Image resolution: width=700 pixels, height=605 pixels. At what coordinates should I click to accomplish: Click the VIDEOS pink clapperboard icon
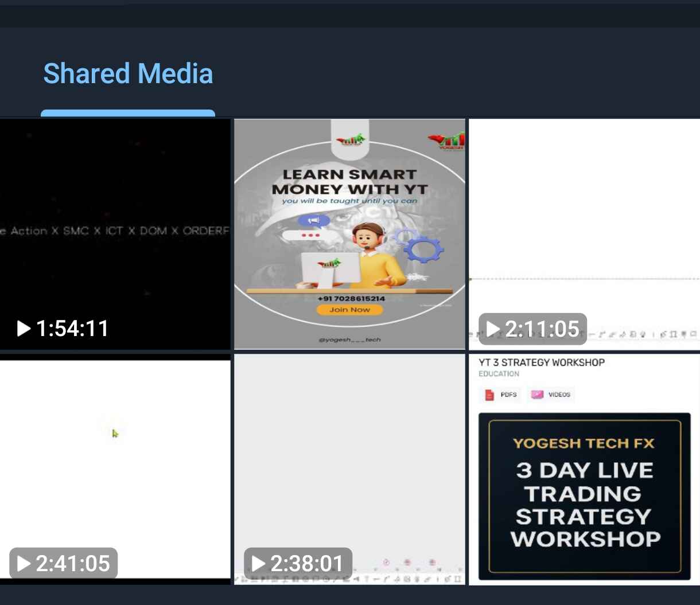(x=537, y=394)
